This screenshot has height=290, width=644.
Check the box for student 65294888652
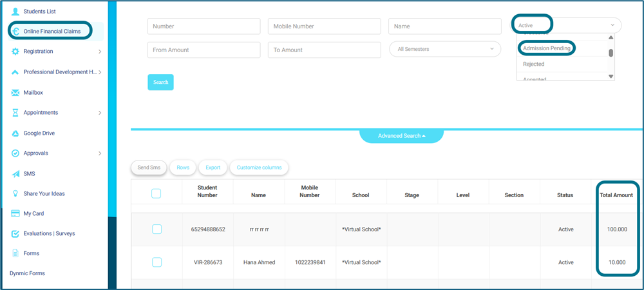click(x=156, y=229)
